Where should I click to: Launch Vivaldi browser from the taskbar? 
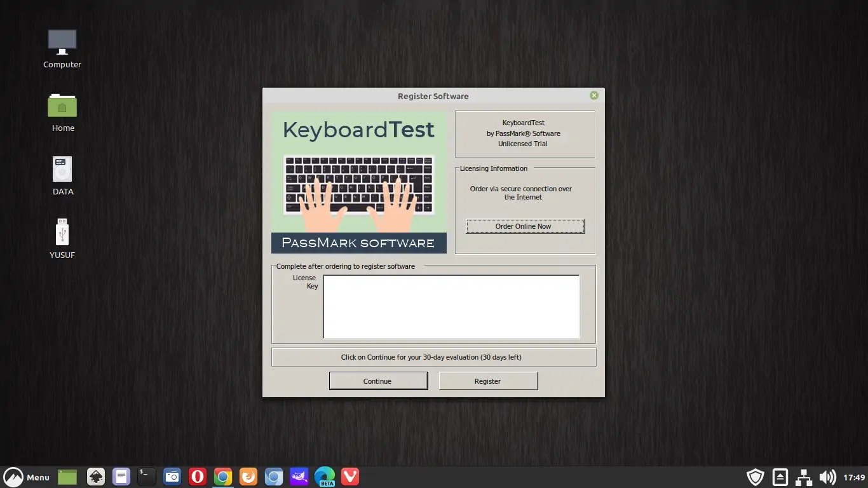pyautogui.click(x=350, y=477)
